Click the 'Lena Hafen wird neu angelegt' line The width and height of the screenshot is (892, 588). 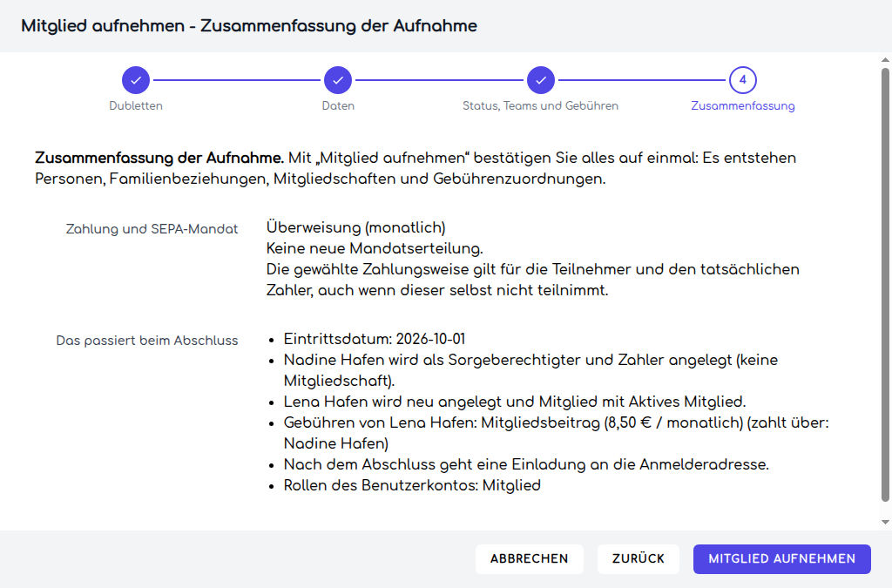click(515, 402)
